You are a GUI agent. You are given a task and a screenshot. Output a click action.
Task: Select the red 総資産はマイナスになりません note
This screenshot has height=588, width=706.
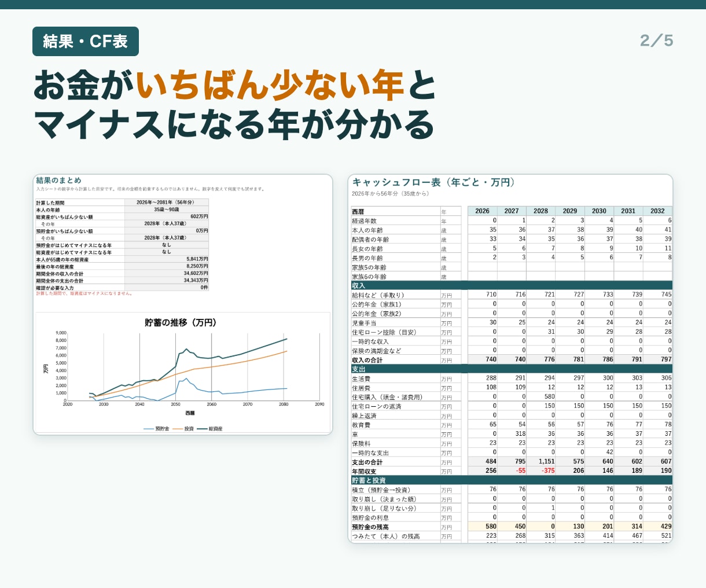[84, 293]
